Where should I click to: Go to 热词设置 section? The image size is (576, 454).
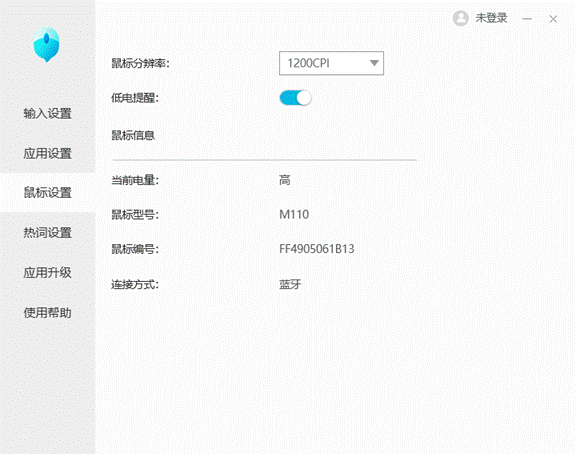[x=47, y=233]
